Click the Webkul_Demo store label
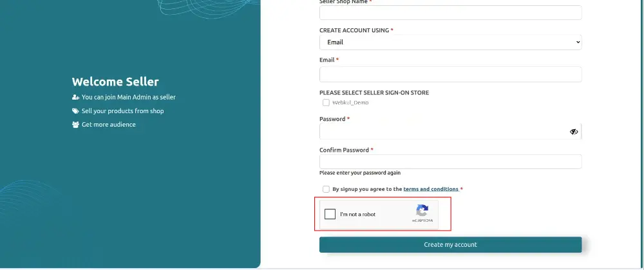The height and width of the screenshot is (270, 644). [x=350, y=102]
